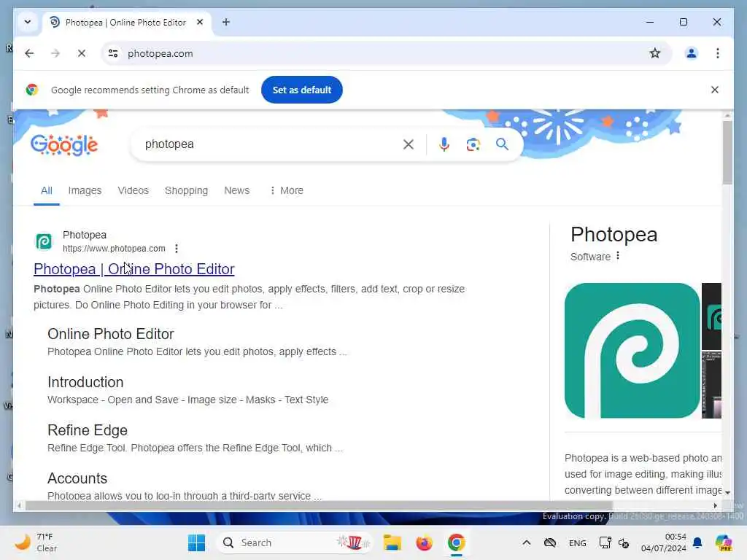Open the Copilot preview icon
The width and height of the screenshot is (747, 560).
click(723, 542)
